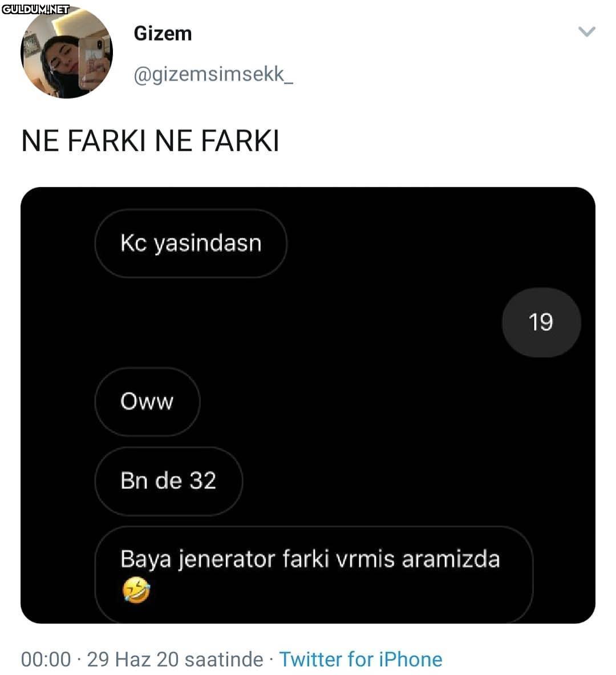Open the @gizemsimsekk_ handle
This screenshot has height=675, width=616.
click(x=213, y=74)
